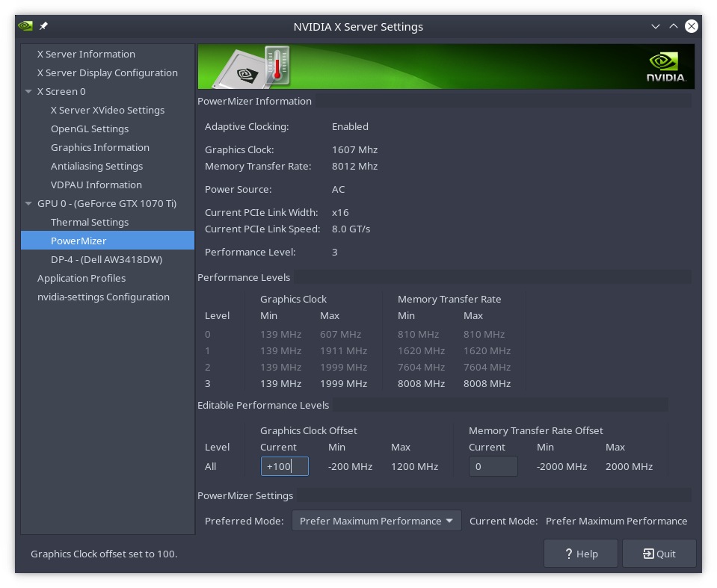Open the Preferred Mode dropdown

coord(376,521)
